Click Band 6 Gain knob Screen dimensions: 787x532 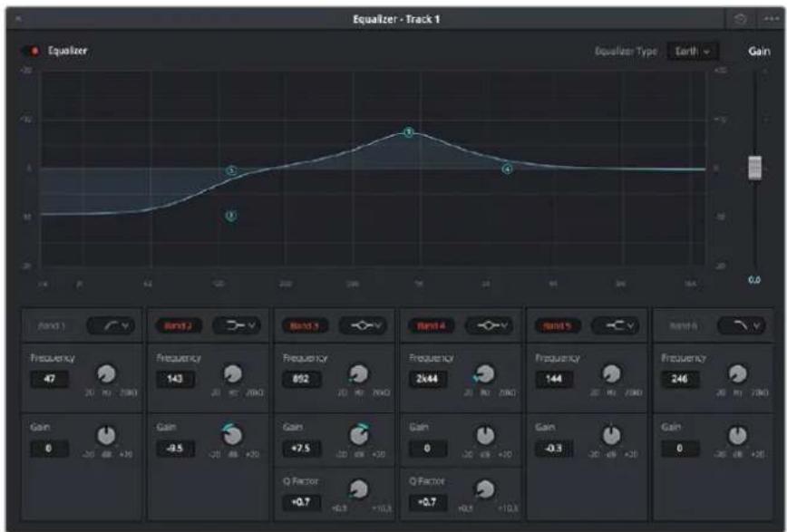[737, 436]
